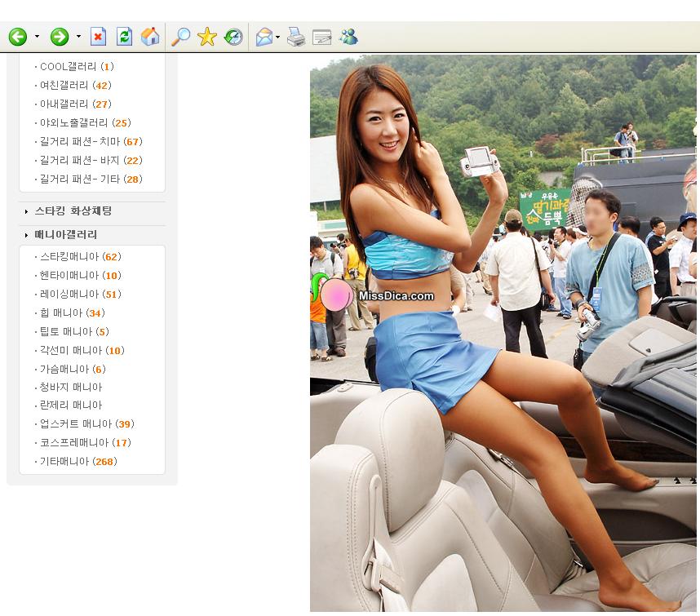Refresh the page using the Refresh icon
This screenshot has height=616, width=700.
(124, 37)
